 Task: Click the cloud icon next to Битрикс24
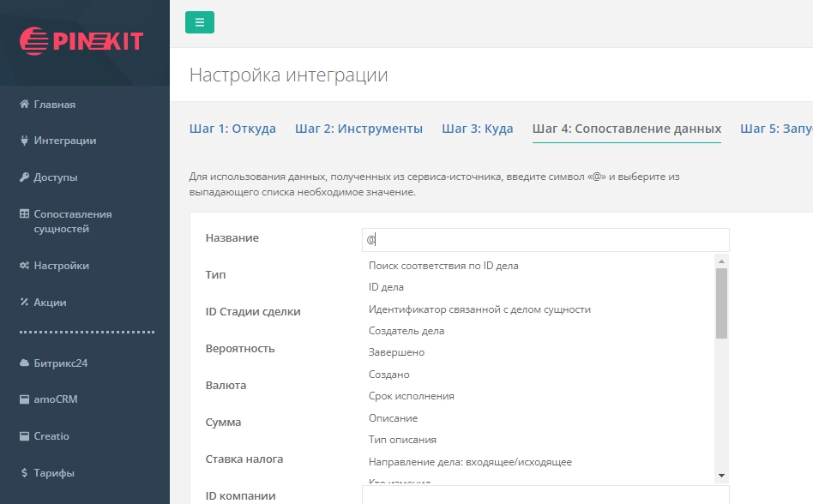(x=26, y=363)
